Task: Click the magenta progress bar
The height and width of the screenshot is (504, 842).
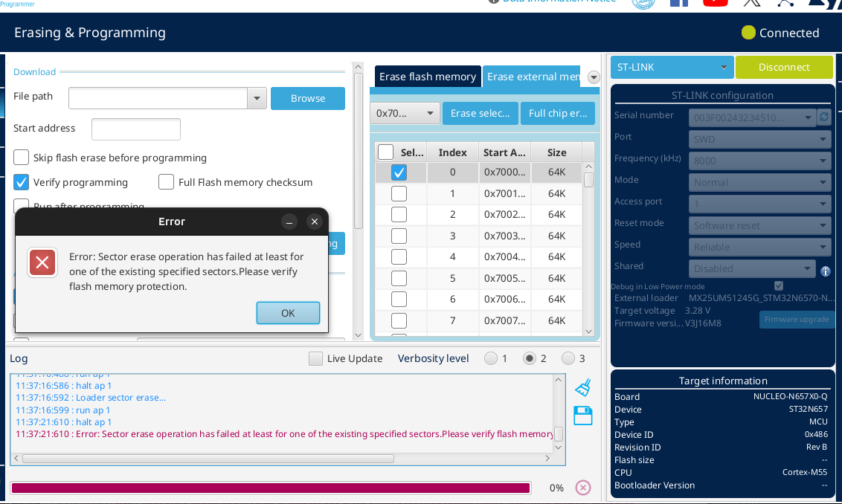Action: click(x=271, y=488)
